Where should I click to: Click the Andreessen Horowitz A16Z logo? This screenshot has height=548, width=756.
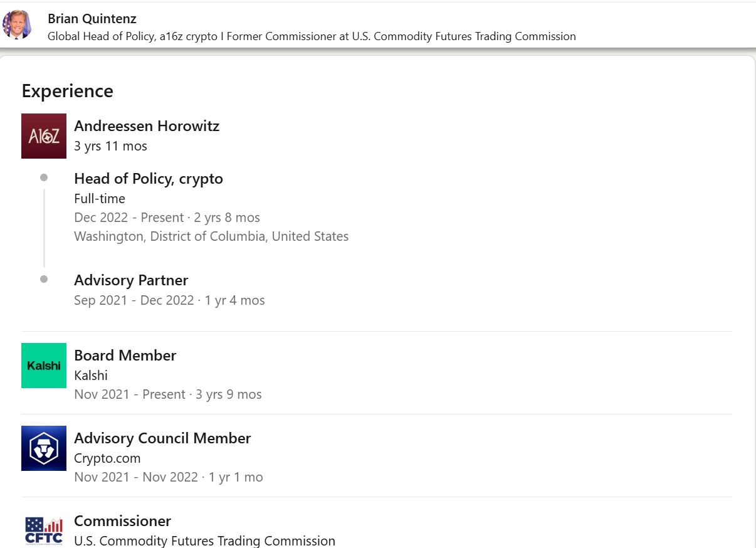pos(44,136)
